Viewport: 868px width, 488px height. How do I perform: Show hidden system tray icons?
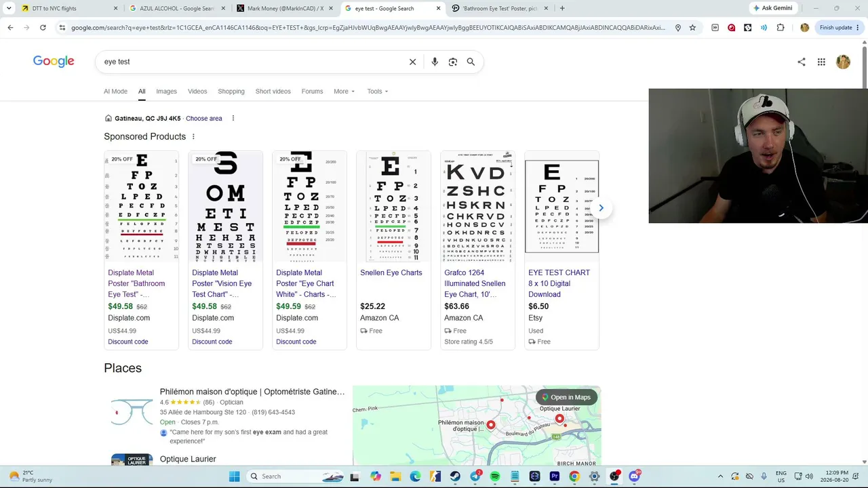click(720, 476)
